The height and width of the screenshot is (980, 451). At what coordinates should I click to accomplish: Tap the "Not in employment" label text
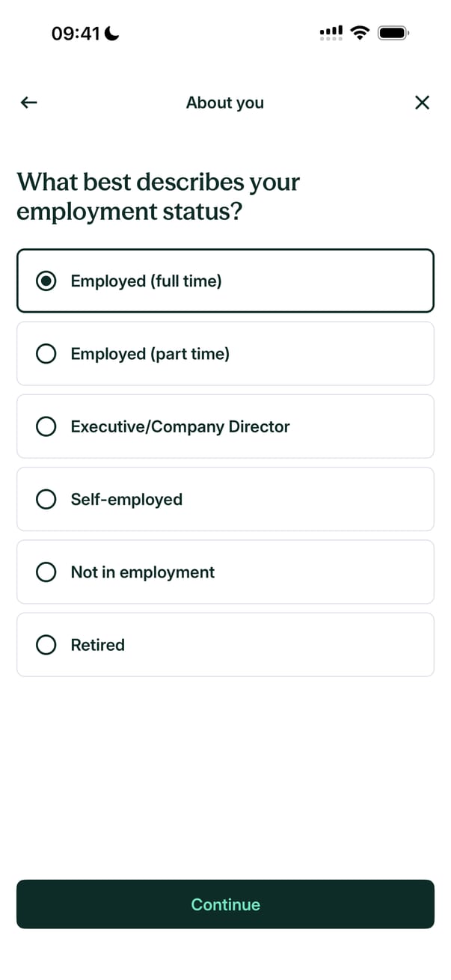coord(143,572)
